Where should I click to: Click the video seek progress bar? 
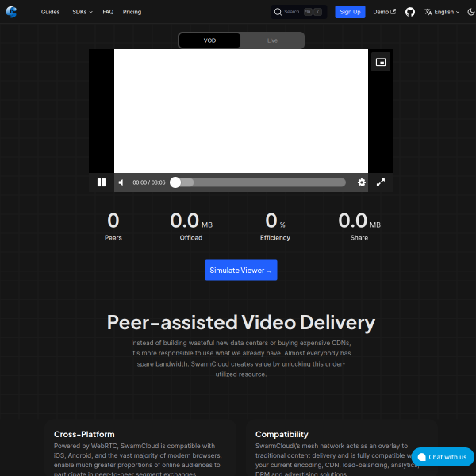coord(258,182)
